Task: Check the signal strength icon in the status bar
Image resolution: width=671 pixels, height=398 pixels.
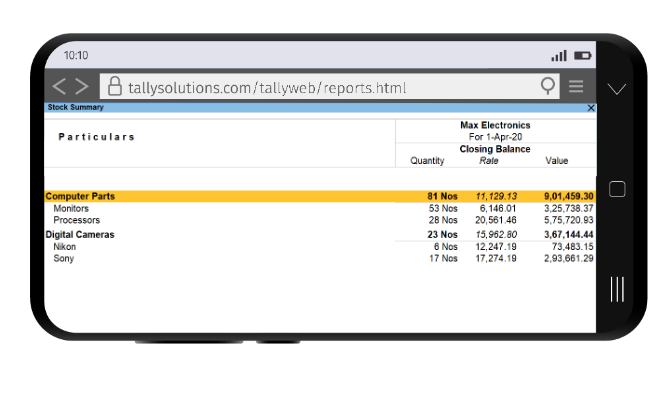Action: point(559,56)
